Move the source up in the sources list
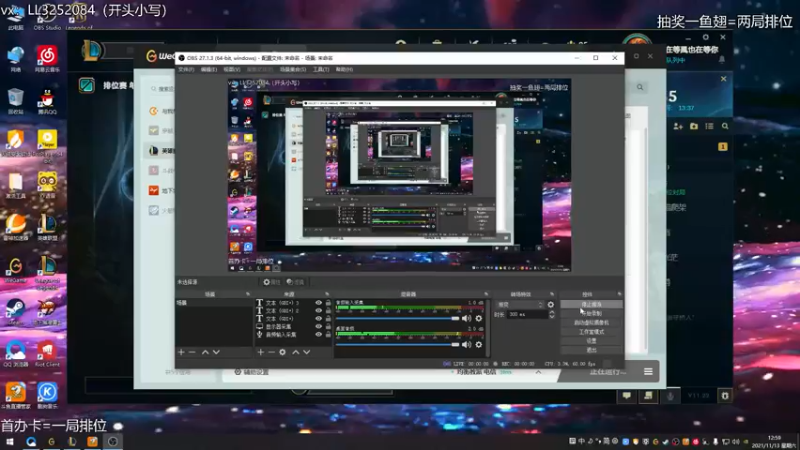The width and height of the screenshot is (800, 450). coord(295,352)
